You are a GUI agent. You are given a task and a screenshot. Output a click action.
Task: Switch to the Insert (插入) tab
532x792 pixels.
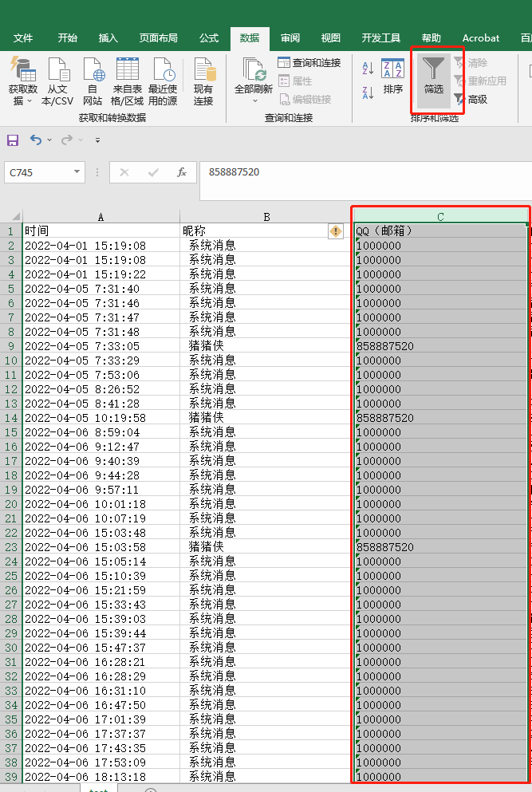(108, 37)
